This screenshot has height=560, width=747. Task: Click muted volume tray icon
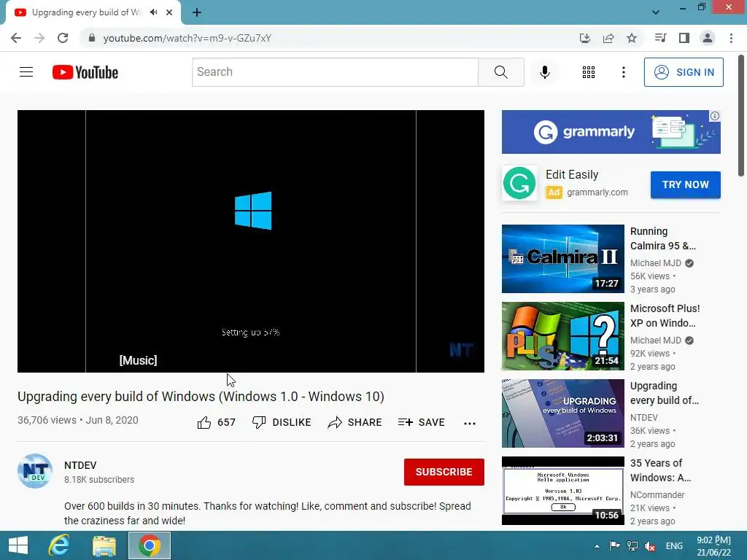point(650,546)
